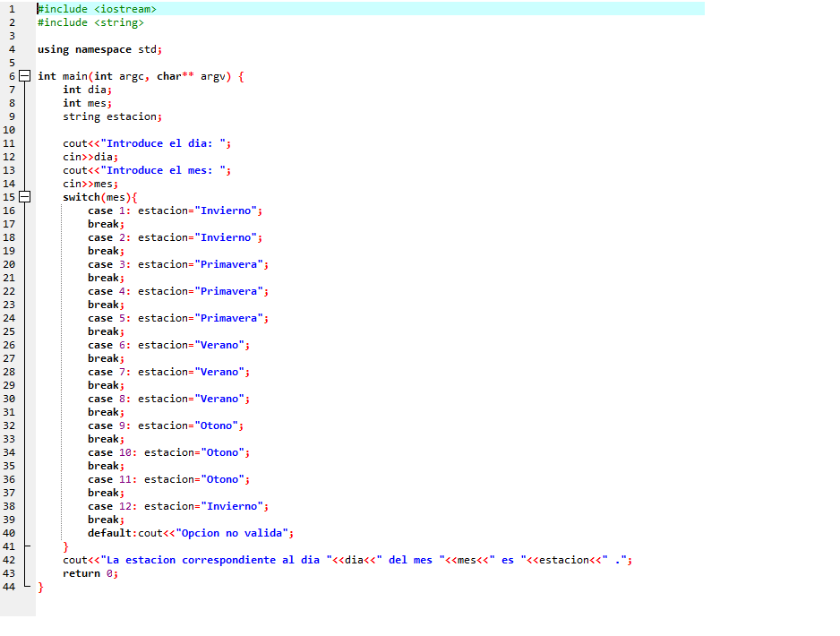The width and height of the screenshot is (840, 636).
Task: Click the break statement on line 17
Action: point(106,224)
